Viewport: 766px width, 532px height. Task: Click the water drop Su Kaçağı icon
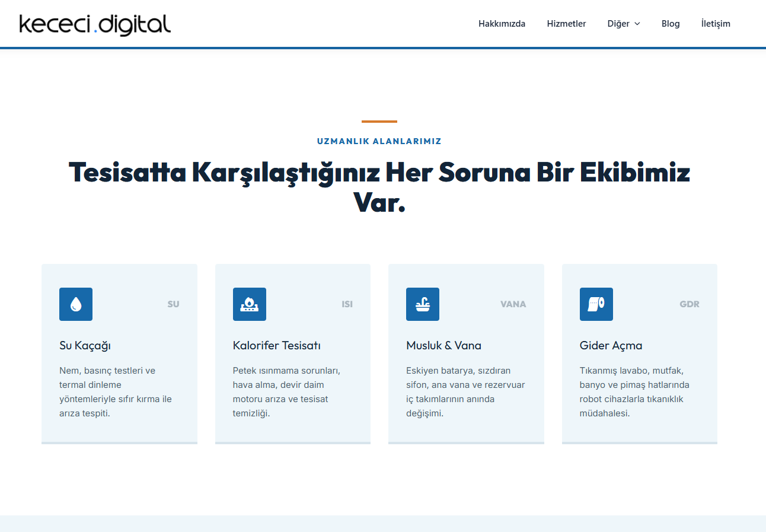click(76, 304)
